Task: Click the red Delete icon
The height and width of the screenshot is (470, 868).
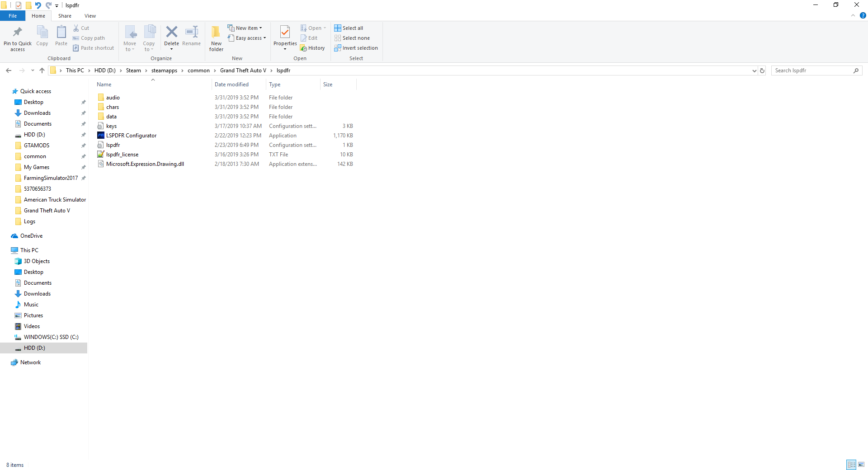Action: pos(171,32)
